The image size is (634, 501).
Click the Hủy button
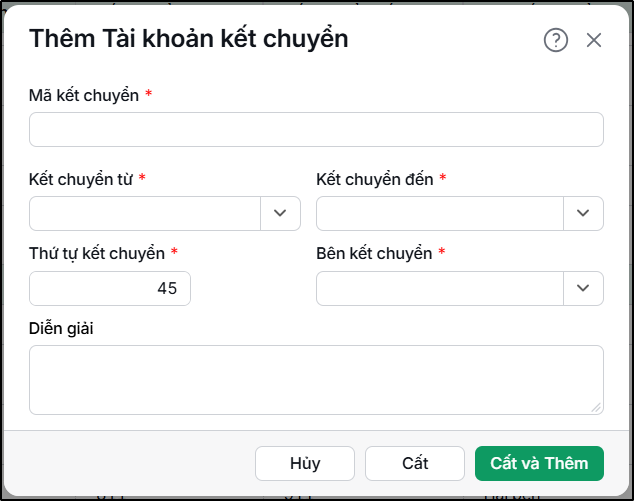[x=305, y=463]
